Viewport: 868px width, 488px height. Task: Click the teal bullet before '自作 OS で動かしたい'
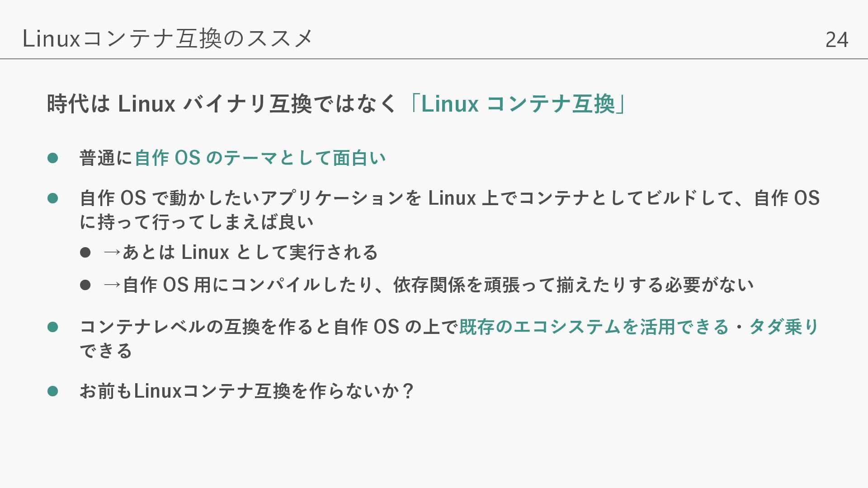[x=52, y=198]
